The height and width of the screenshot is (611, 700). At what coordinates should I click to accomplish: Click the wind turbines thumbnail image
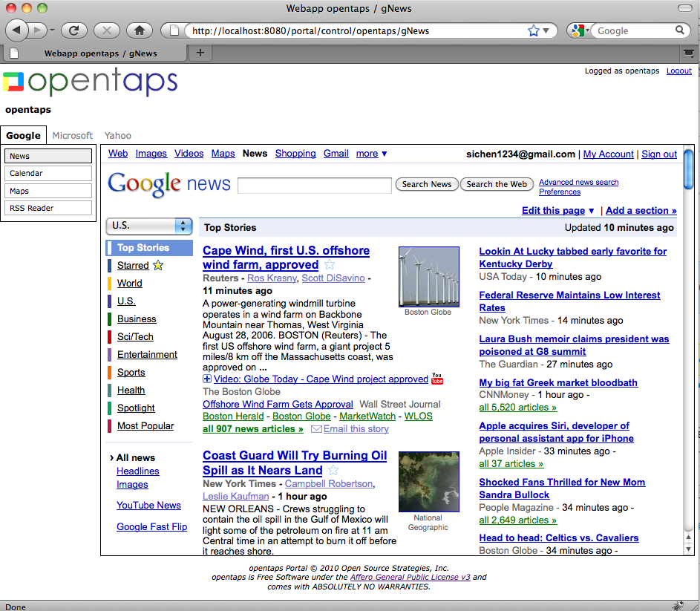(428, 276)
